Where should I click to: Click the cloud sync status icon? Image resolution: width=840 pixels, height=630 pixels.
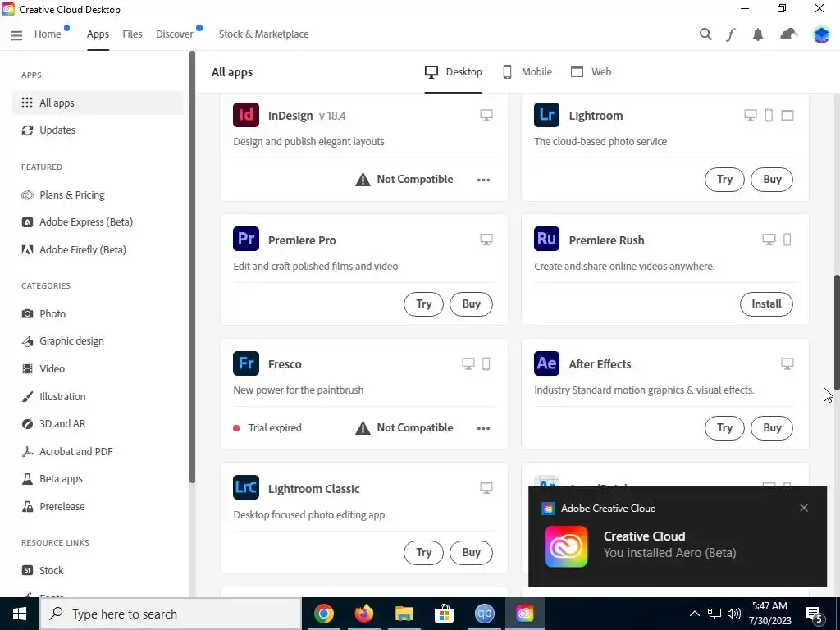tap(788, 34)
